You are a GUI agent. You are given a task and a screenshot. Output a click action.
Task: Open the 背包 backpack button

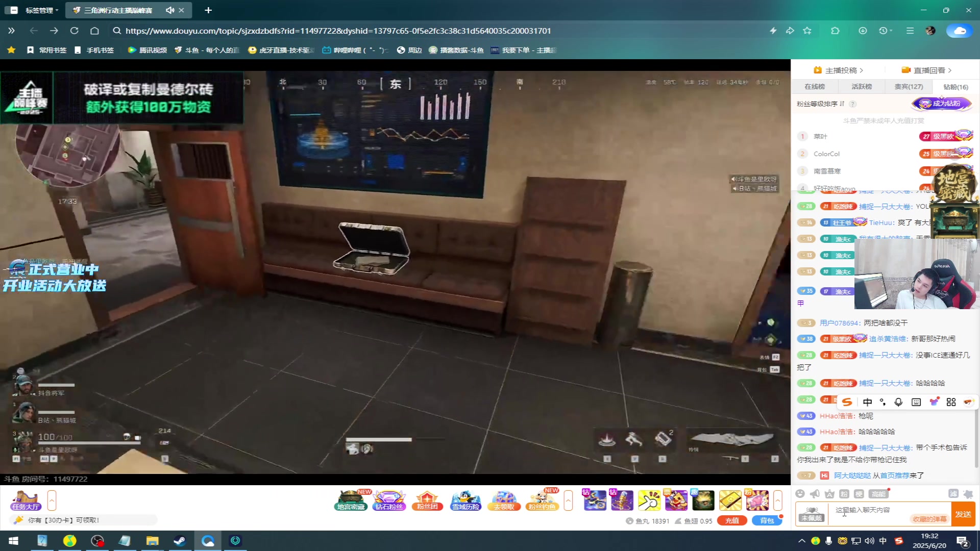click(767, 520)
